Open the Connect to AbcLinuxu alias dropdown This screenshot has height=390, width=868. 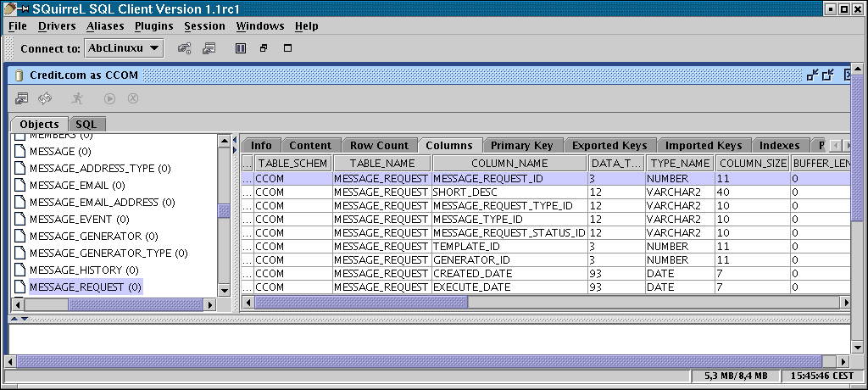[x=124, y=48]
